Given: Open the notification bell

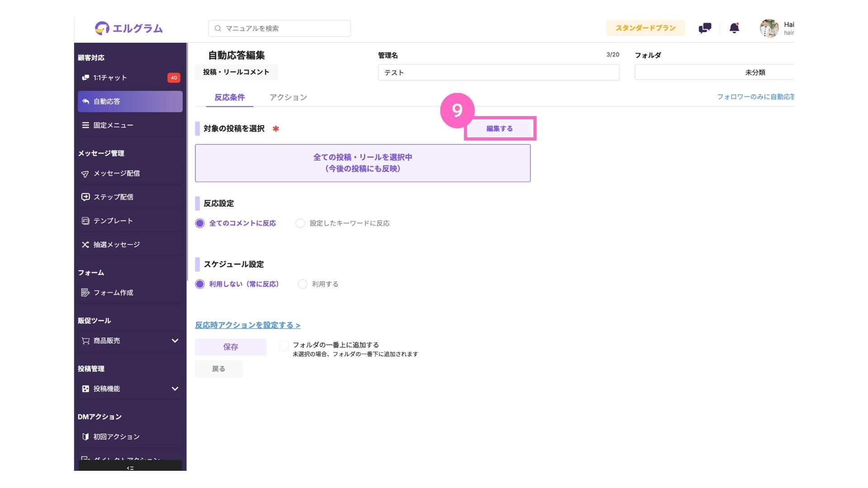Looking at the screenshot, I should [x=734, y=28].
